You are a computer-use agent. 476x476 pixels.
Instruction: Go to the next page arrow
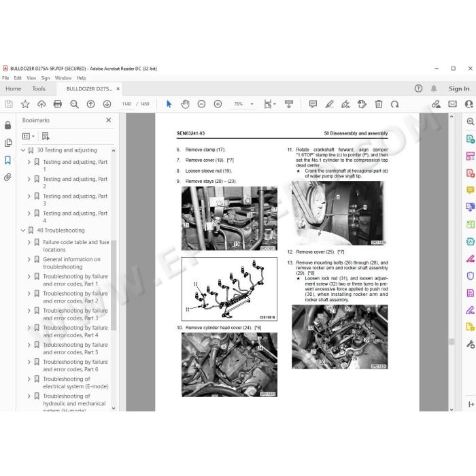(107, 104)
